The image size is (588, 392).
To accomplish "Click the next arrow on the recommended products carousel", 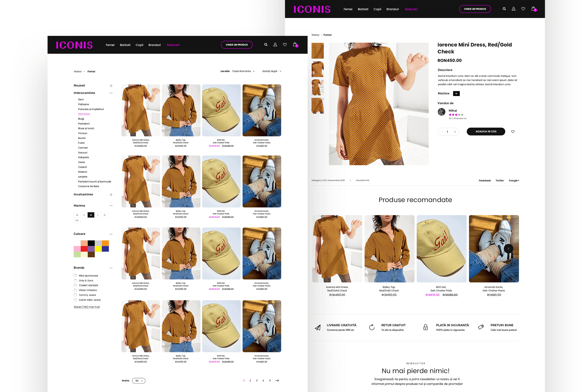I will [508, 249].
